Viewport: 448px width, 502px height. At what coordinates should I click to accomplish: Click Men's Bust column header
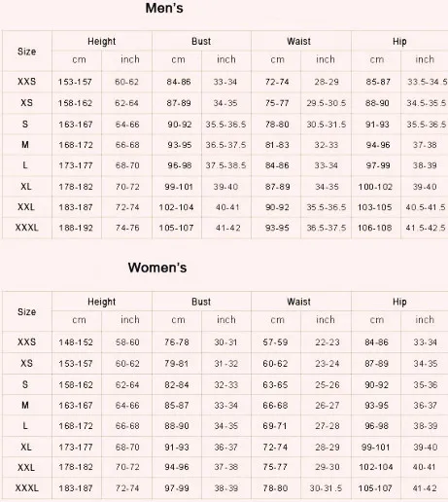click(201, 41)
